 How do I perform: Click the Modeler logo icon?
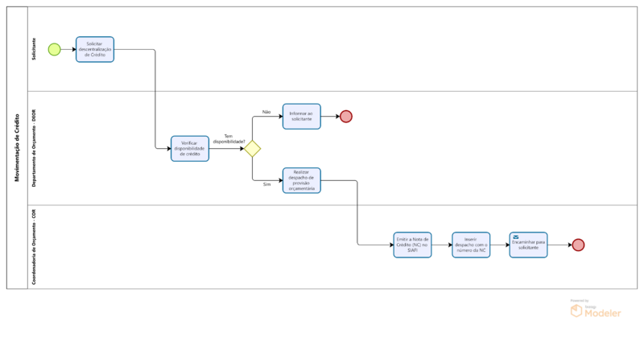pos(576,311)
